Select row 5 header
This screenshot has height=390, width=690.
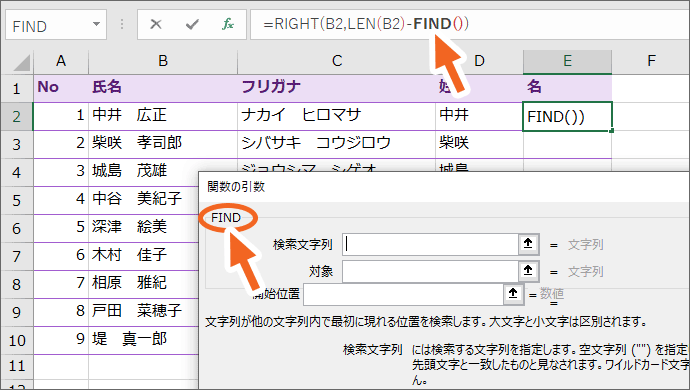17,200
